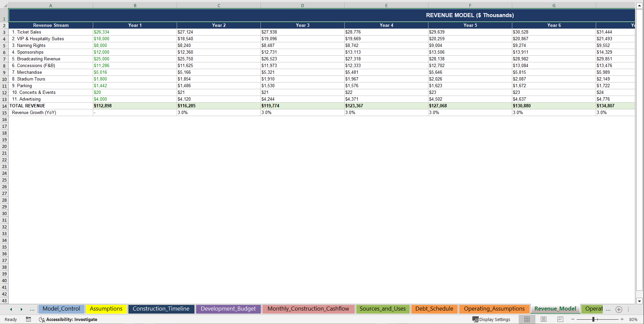The image size is (644, 324).
Task: Switch to the Debt_Schedule sheet tab
Action: click(x=434, y=309)
